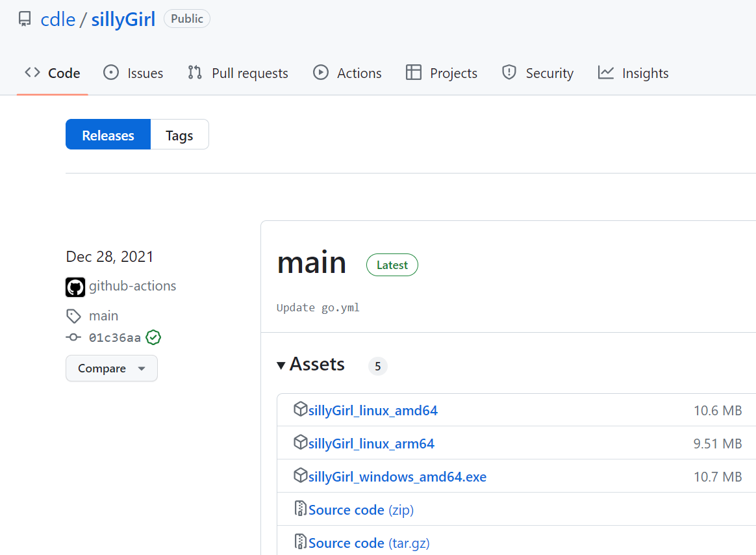Open the Issues tab
Image resolution: width=756 pixels, height=555 pixels.
(134, 73)
